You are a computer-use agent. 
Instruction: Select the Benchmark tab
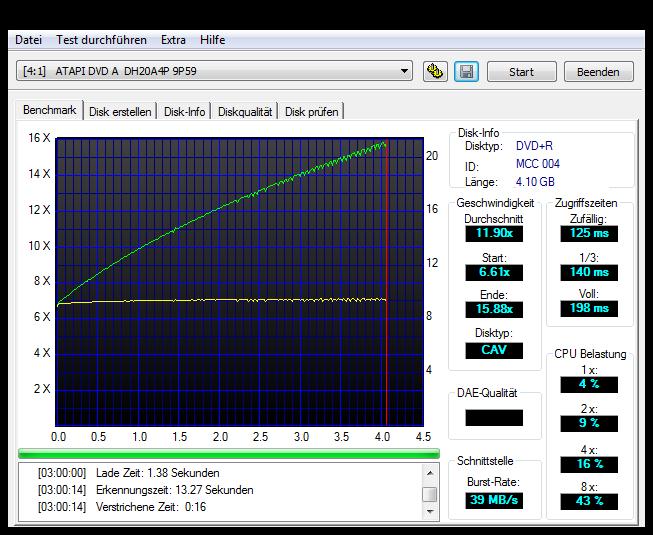[50, 110]
